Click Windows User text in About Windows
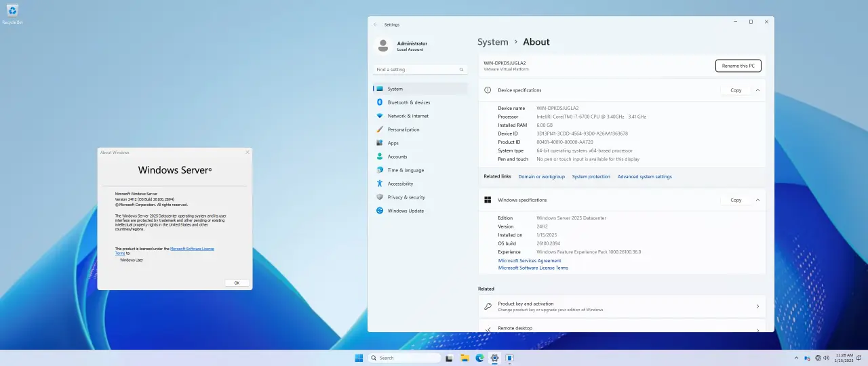Image resolution: width=868 pixels, height=366 pixels. (132, 260)
